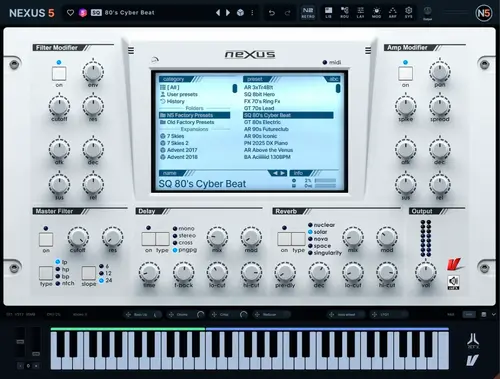Open the MOD modulation tab

coord(376,12)
